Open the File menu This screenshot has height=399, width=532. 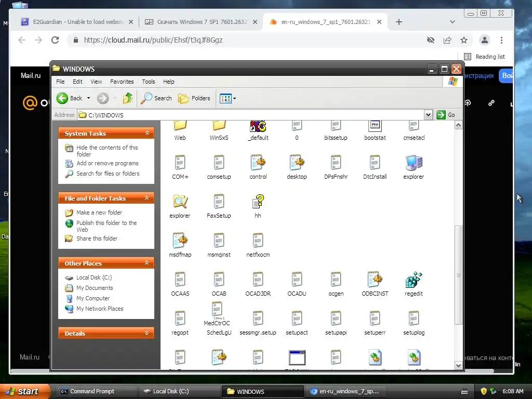coord(60,82)
